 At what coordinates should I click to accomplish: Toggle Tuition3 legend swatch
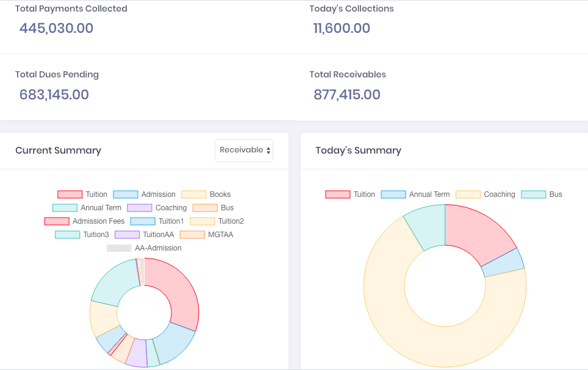[x=68, y=235]
